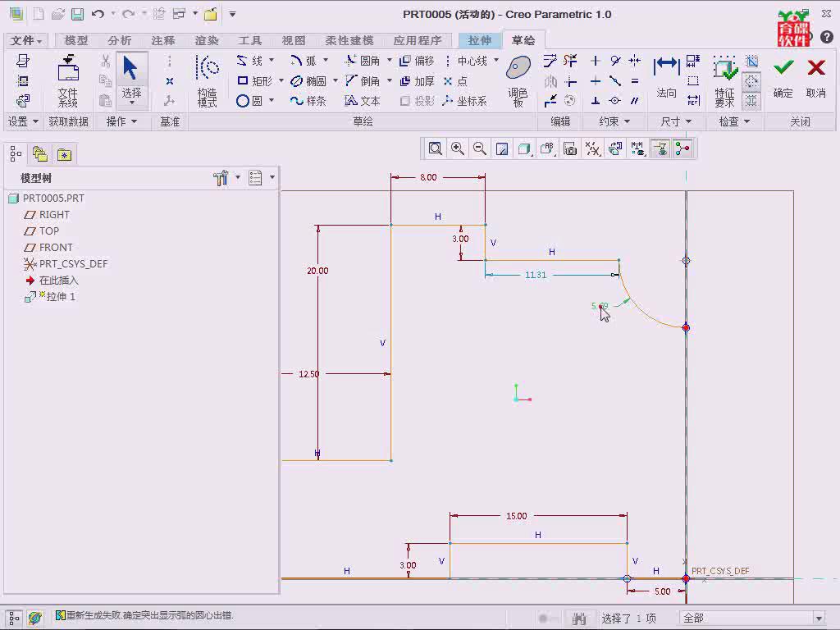Expand the 弧 arc type dropdown arrow

click(325, 60)
